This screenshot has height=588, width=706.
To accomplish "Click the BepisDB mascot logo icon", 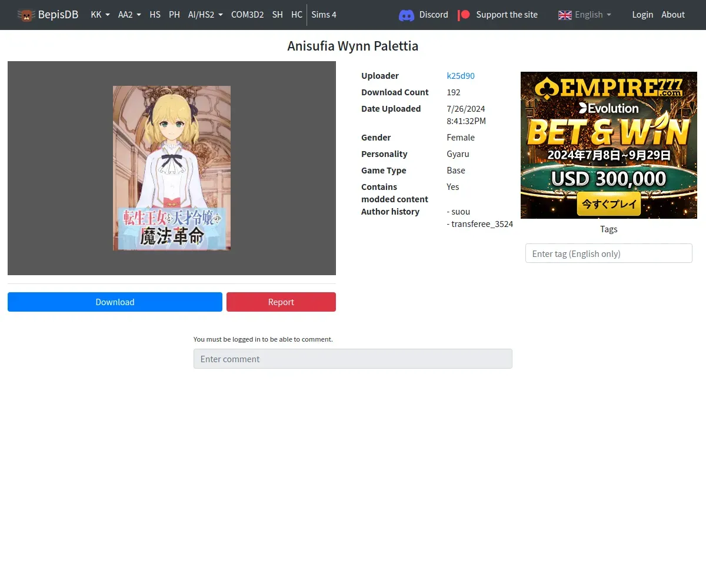I will 26,15.
